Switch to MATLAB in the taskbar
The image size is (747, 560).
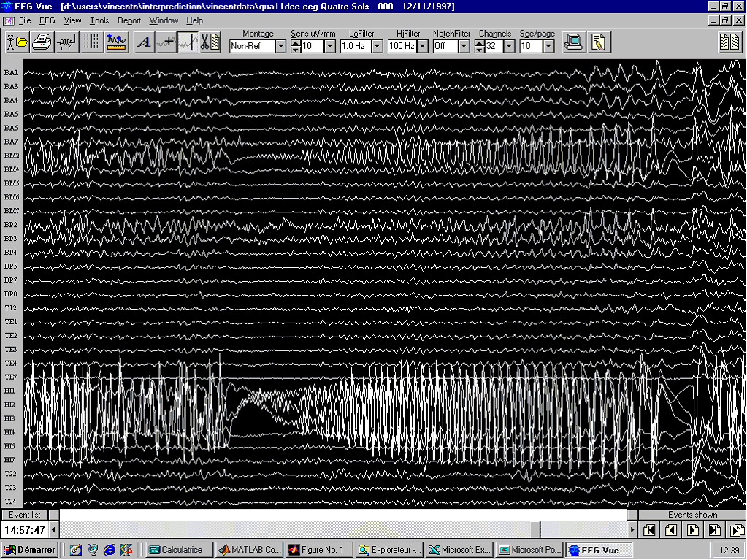pyautogui.click(x=249, y=550)
